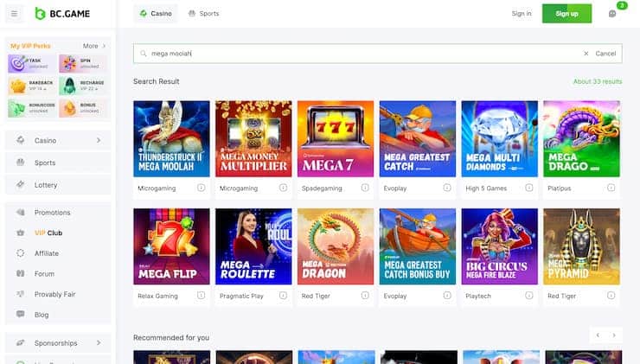Open the Task VIP perk
This screenshot has width=640, height=364.
(x=32, y=63)
